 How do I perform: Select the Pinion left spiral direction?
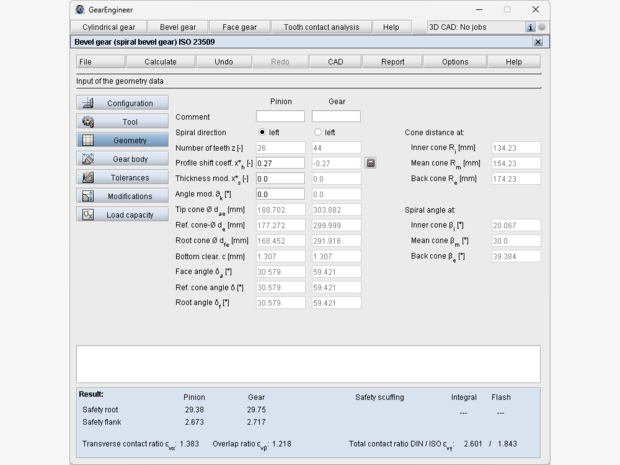pyautogui.click(x=263, y=132)
